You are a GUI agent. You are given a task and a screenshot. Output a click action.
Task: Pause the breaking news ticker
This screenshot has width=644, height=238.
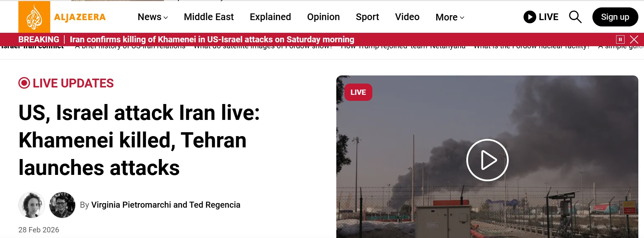pos(620,39)
